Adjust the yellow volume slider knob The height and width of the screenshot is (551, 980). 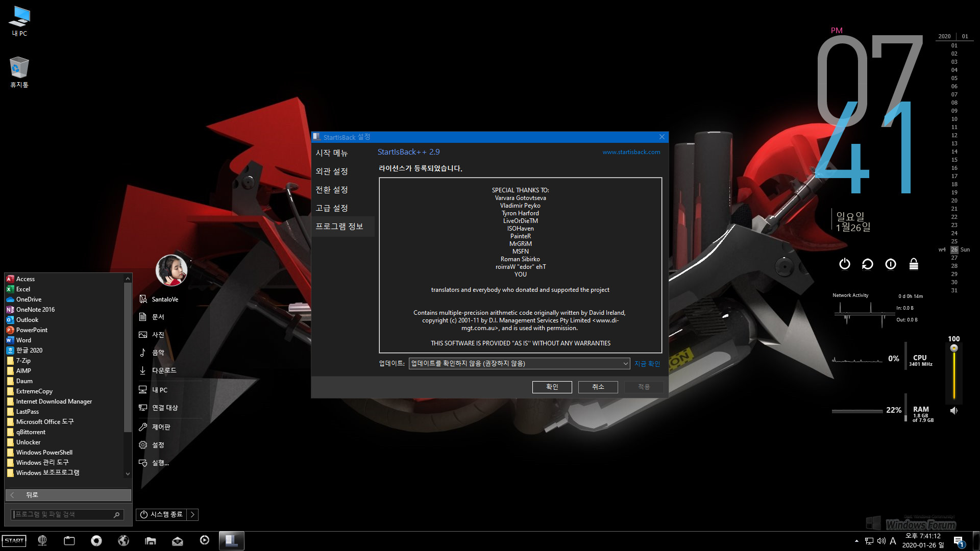click(954, 348)
